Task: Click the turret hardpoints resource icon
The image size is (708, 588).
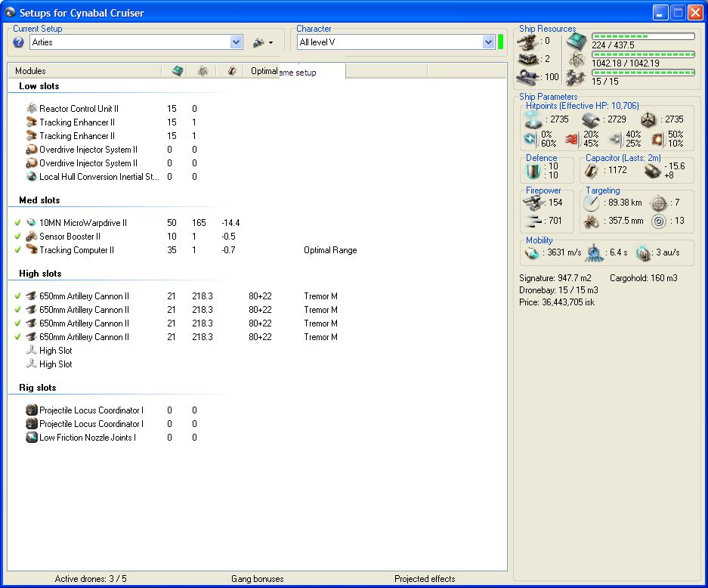Action: coord(527,43)
